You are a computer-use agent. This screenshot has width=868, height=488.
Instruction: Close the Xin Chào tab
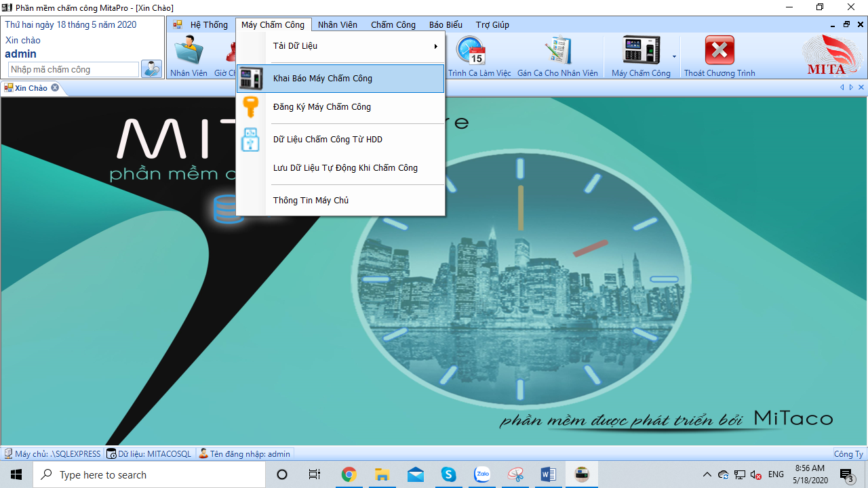(x=55, y=87)
